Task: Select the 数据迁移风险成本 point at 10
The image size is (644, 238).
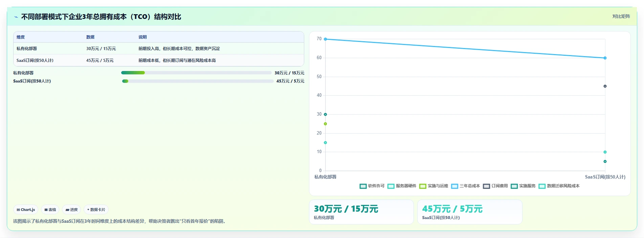Action: (x=605, y=152)
